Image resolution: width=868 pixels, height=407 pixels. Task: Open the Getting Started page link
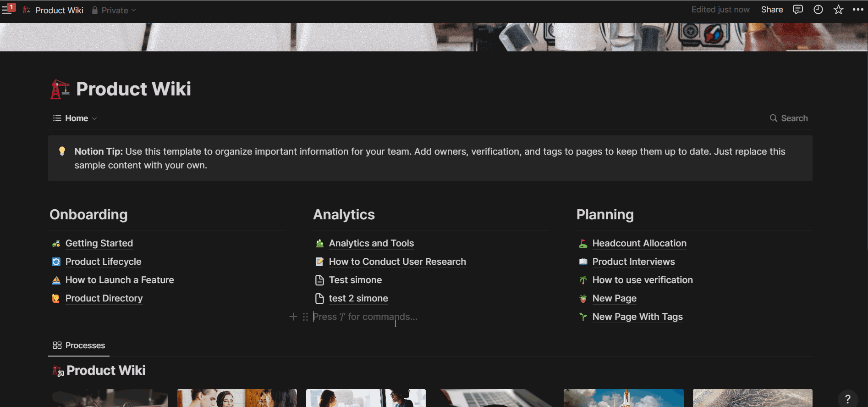(x=99, y=244)
